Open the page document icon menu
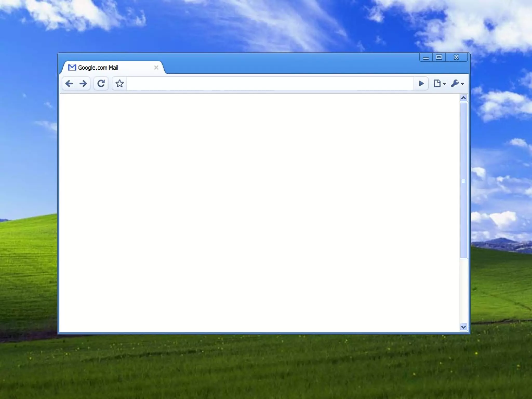The width and height of the screenshot is (532, 399). coord(437,84)
